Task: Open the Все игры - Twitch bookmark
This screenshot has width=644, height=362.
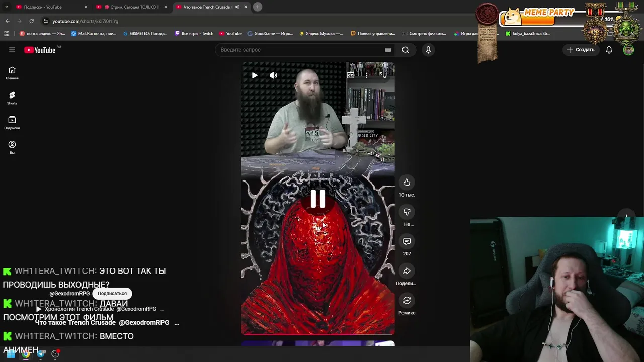Action: pyautogui.click(x=194, y=34)
